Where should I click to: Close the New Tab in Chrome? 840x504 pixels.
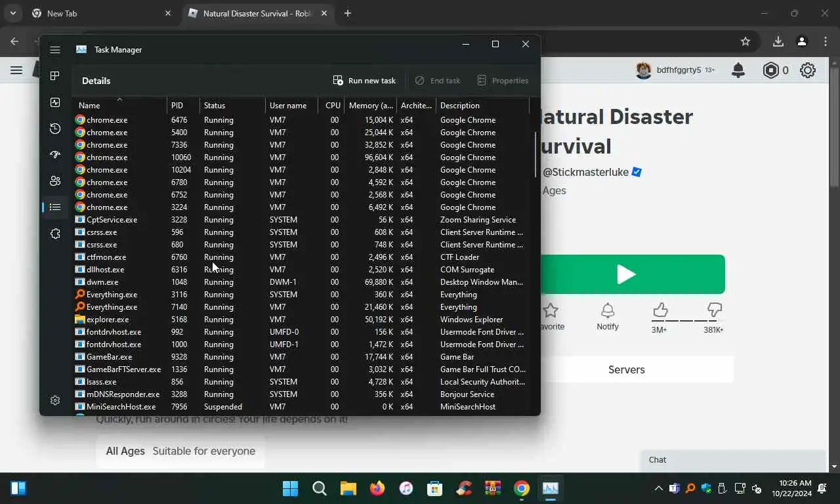pyautogui.click(x=168, y=13)
